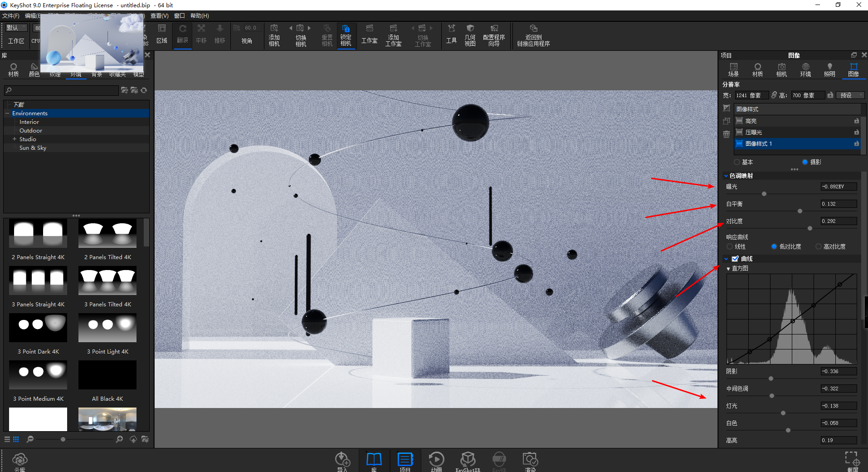Duplicate the image style with the copy icon
Screen dimensions: 868x472
tap(727, 121)
